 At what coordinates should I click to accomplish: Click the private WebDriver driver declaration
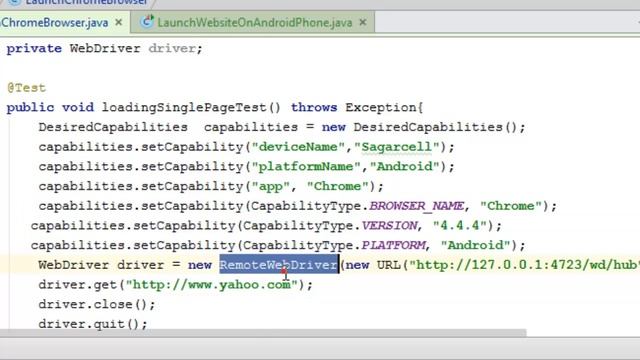click(x=104, y=49)
